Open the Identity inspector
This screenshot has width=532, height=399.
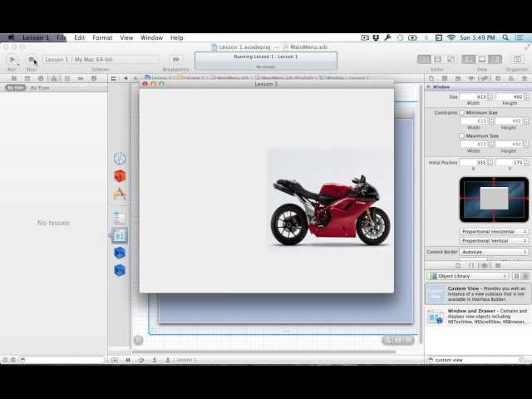(458, 78)
